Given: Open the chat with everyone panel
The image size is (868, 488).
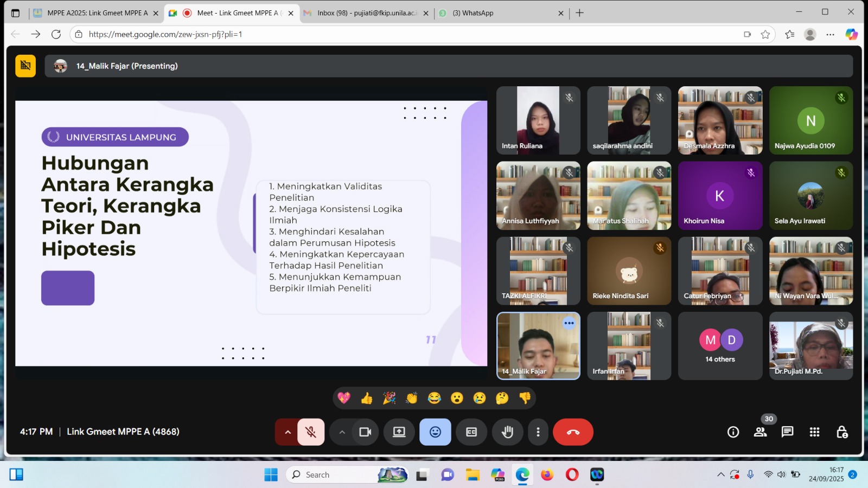Looking at the screenshot, I should click(787, 432).
